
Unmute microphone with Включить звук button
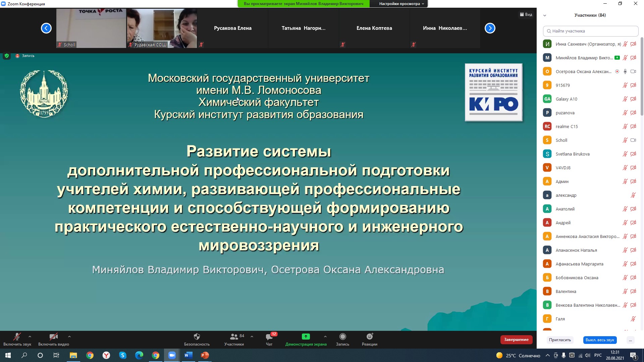(x=17, y=339)
